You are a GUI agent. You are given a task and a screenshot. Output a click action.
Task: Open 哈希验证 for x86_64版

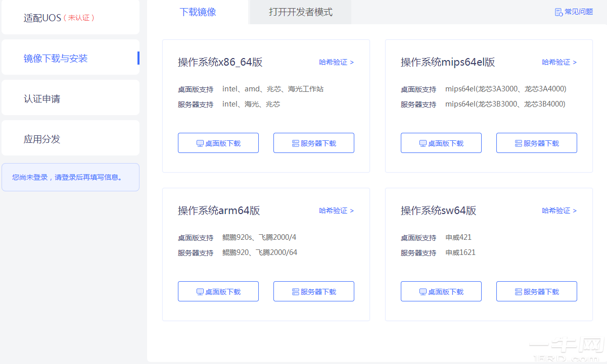pyautogui.click(x=336, y=62)
